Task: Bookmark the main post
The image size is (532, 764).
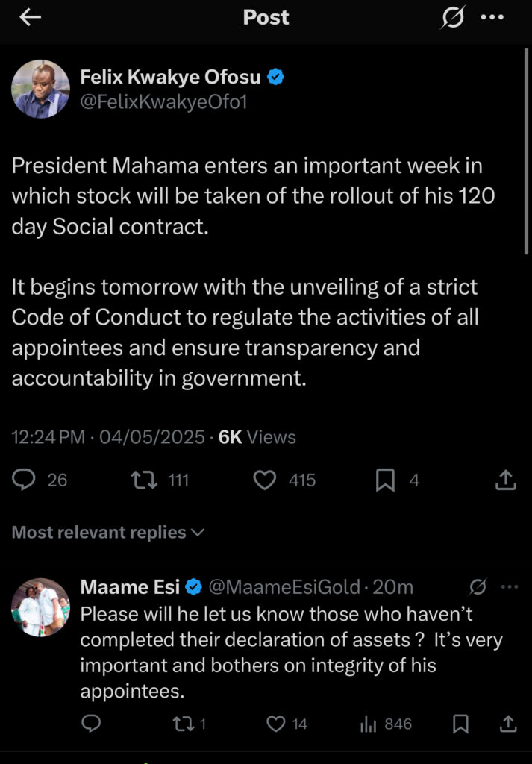Action: pos(385,480)
